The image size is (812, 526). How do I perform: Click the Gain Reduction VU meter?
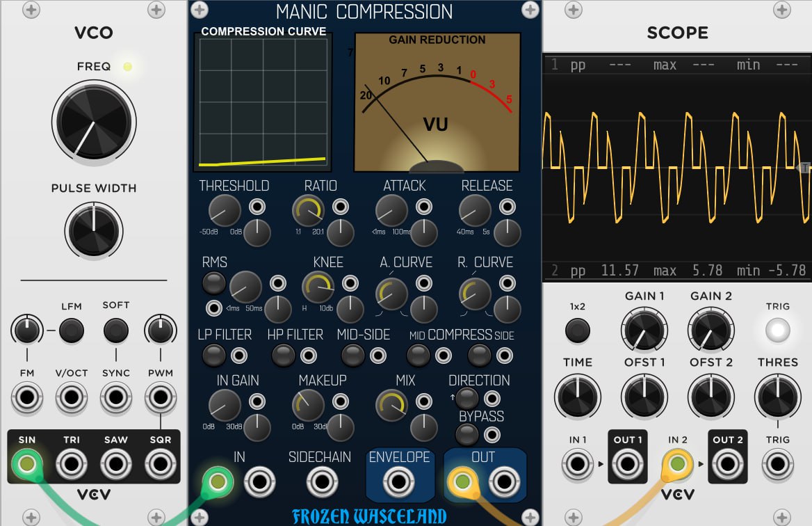point(437,102)
